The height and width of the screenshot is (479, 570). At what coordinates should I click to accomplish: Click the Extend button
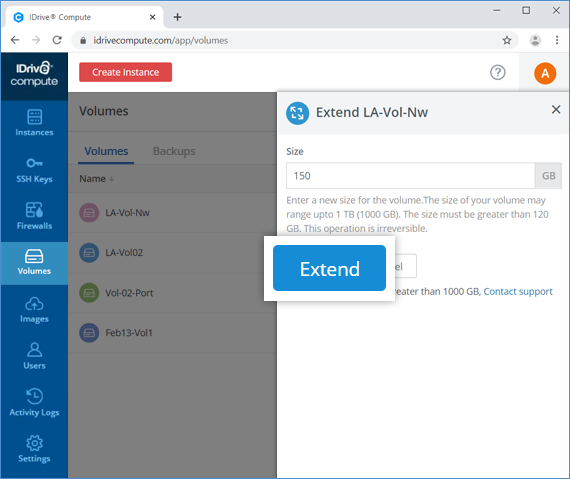(329, 268)
